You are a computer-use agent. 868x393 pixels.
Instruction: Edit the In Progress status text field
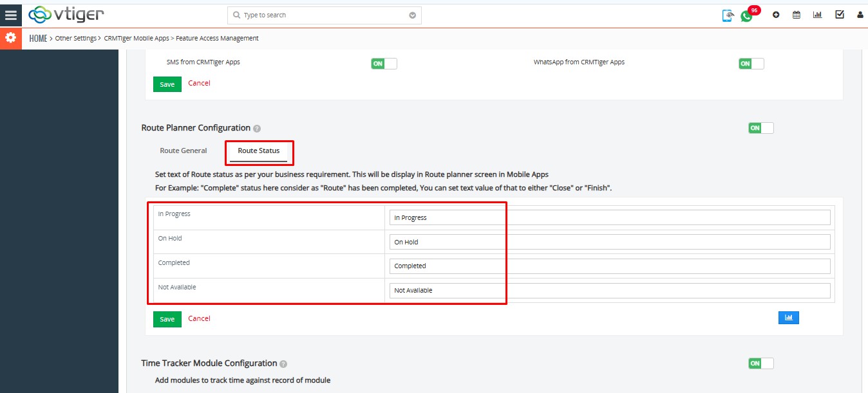[610, 217]
